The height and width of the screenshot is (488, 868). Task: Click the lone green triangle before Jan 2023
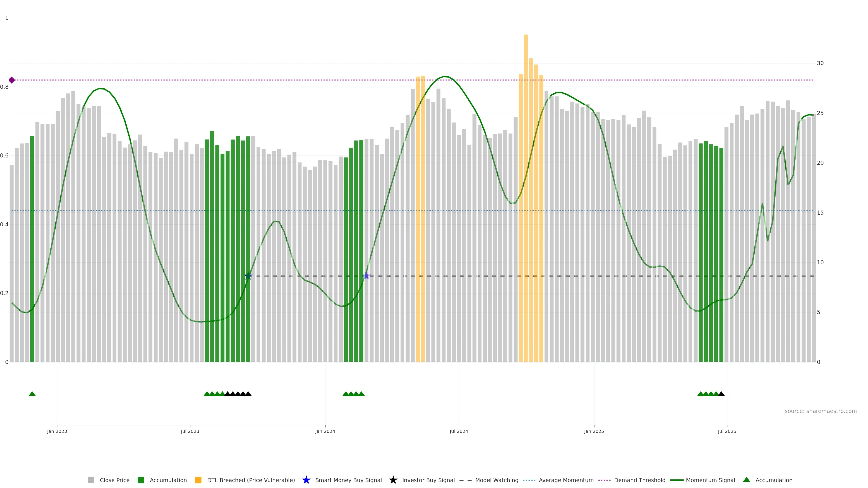(32, 394)
